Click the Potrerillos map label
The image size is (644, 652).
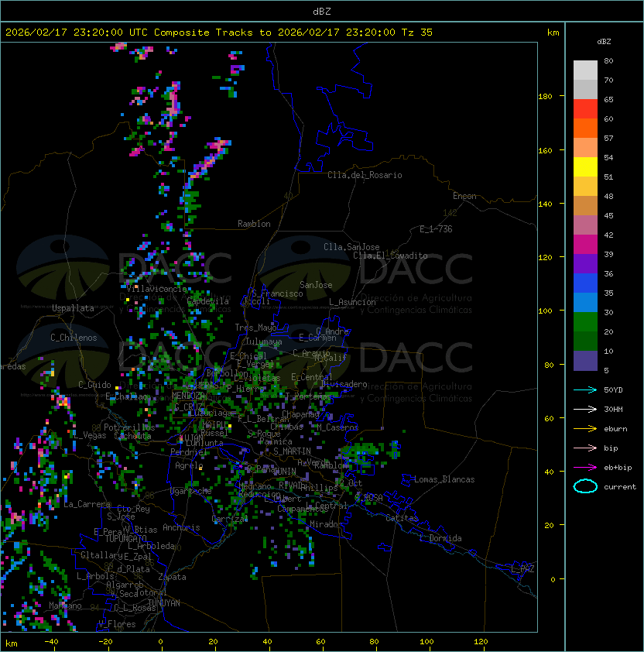pyautogui.click(x=129, y=427)
